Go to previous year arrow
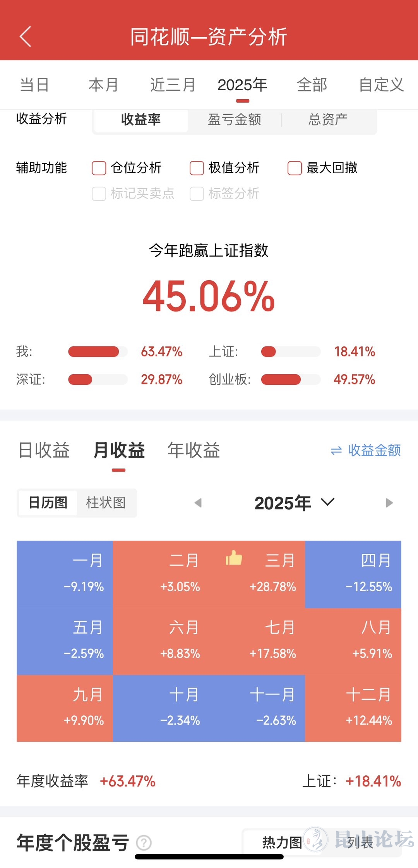Screen dimensions: 418x868 tap(198, 503)
